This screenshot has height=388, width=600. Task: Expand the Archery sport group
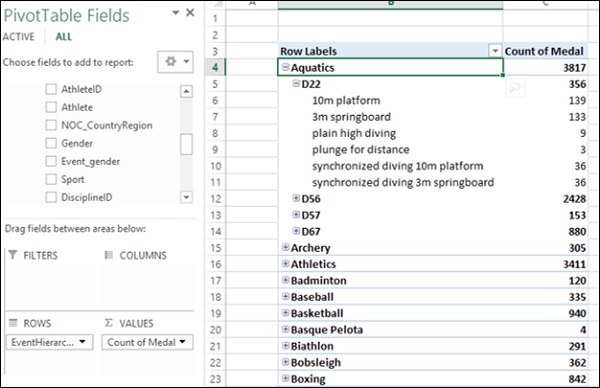(x=285, y=247)
